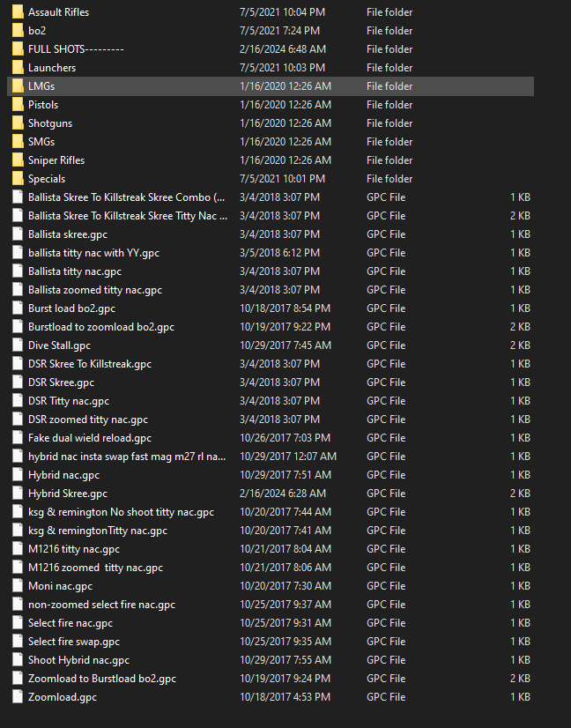The image size is (571, 728).
Task: Click the file icon for Moni nac.gpc
Action: pyautogui.click(x=18, y=586)
